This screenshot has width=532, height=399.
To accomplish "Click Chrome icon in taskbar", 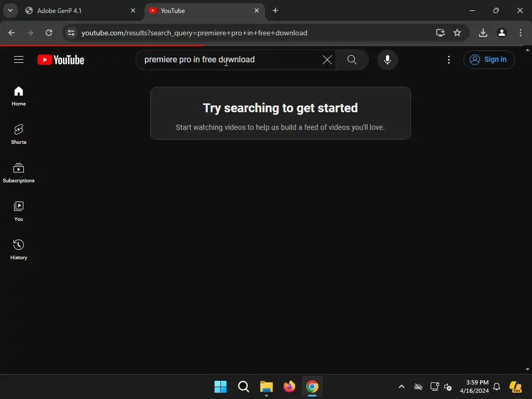I will (312, 387).
